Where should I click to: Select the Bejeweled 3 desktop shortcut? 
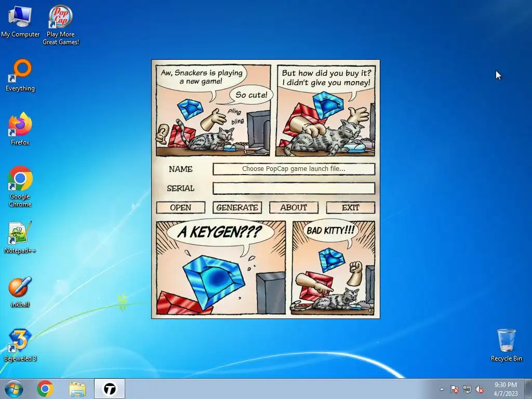[20, 345]
